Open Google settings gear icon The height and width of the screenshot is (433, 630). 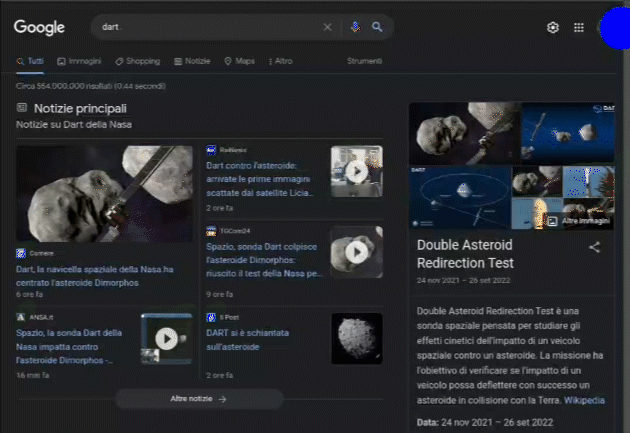[552, 28]
